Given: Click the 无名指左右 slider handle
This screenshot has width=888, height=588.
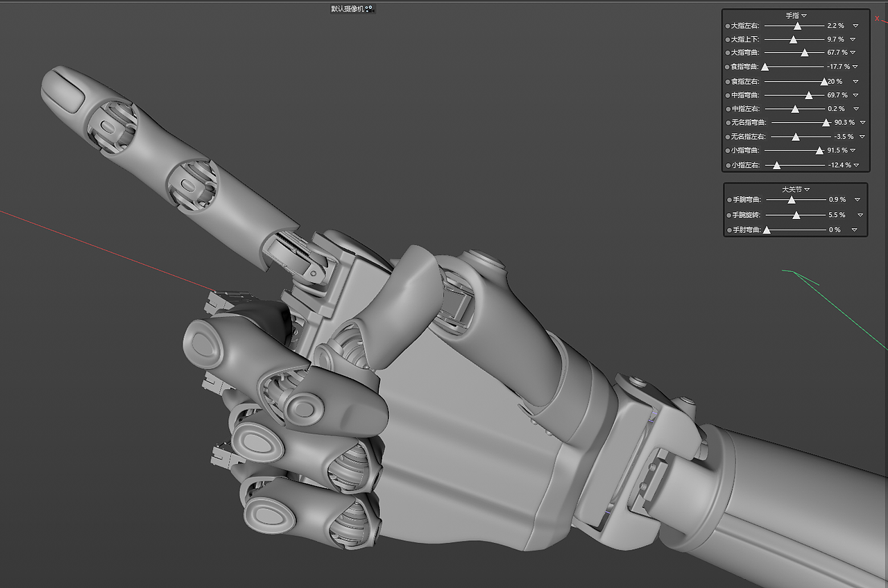Looking at the screenshot, I should (x=796, y=137).
